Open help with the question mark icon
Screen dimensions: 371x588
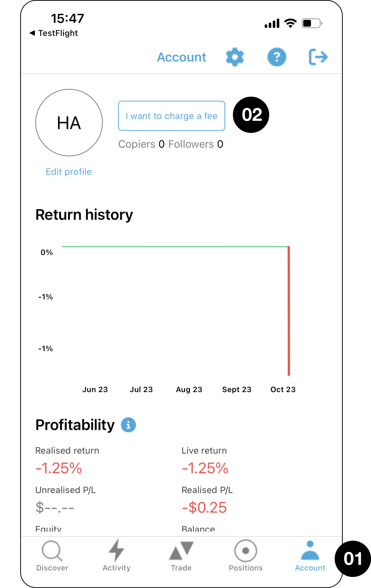click(277, 57)
